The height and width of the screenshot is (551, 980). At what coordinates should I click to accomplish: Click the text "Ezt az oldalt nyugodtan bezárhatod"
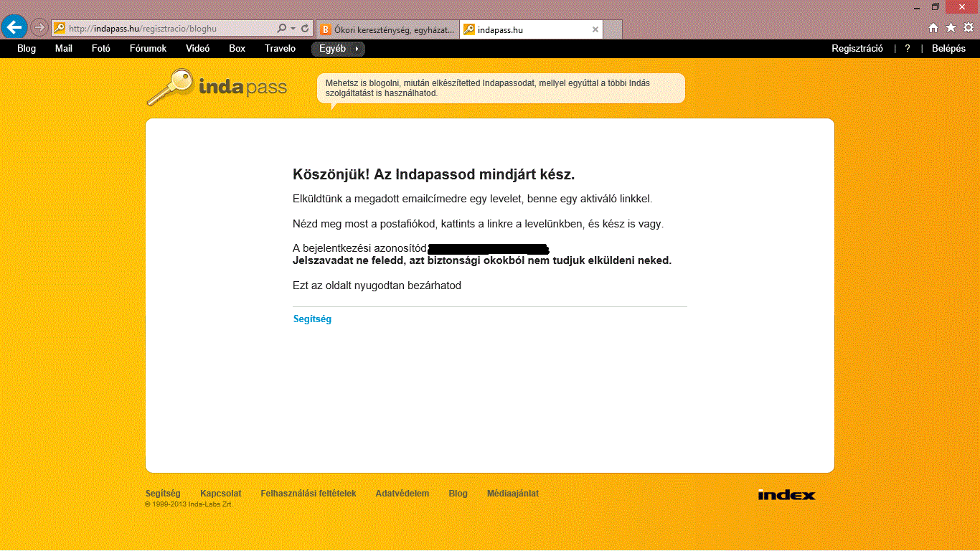(377, 286)
